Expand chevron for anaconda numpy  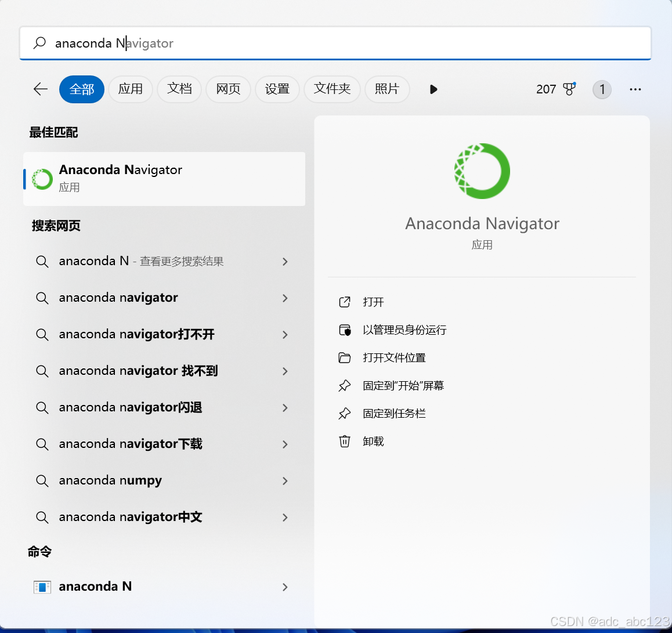(x=285, y=481)
